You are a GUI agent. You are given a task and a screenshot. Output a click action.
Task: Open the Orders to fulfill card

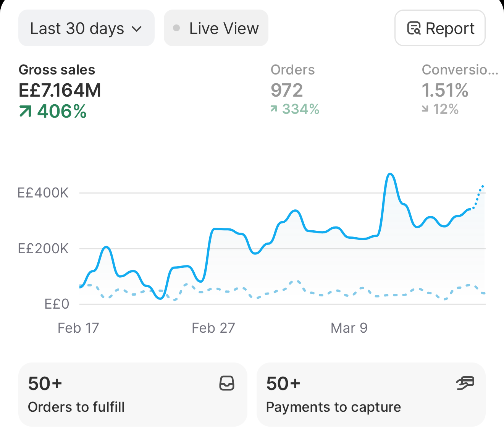[133, 395]
